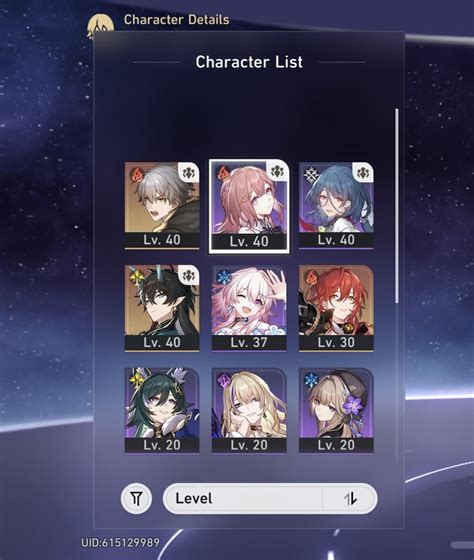Click the quantum element icon on blonde character

tap(225, 379)
